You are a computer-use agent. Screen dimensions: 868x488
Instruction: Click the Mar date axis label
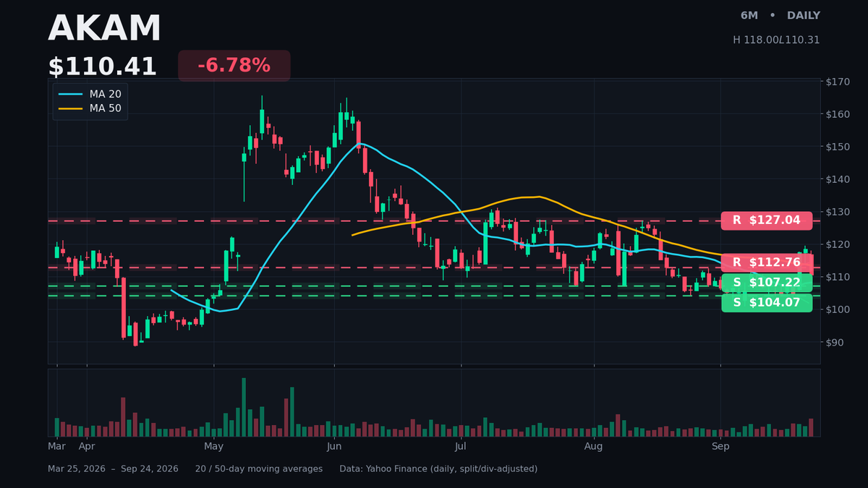[x=57, y=447]
